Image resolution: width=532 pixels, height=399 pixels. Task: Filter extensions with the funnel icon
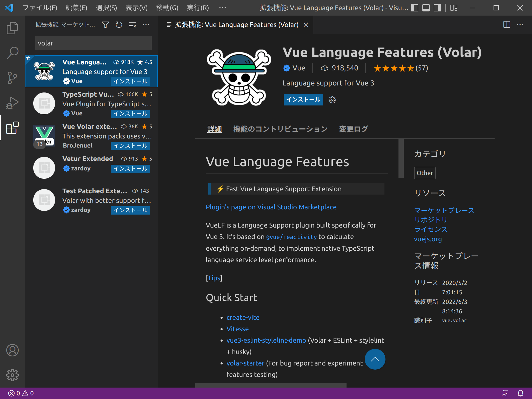click(105, 25)
